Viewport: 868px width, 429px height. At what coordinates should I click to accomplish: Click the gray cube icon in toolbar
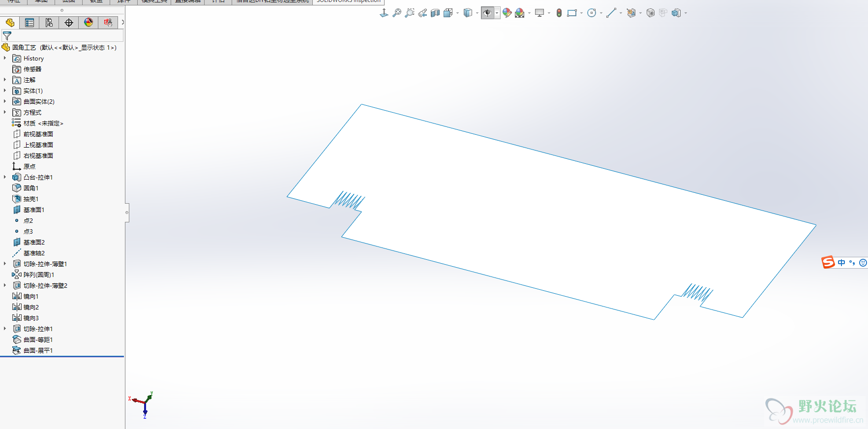(x=651, y=13)
